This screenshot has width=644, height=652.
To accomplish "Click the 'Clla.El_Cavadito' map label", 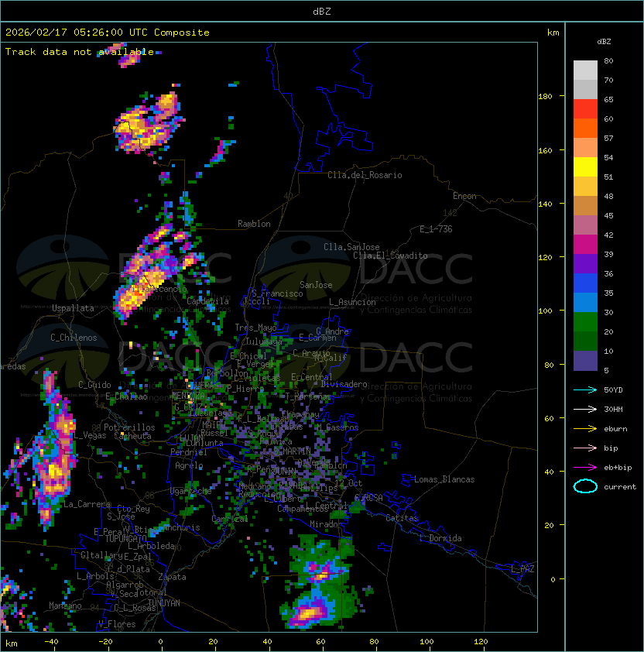I will pos(390,256).
